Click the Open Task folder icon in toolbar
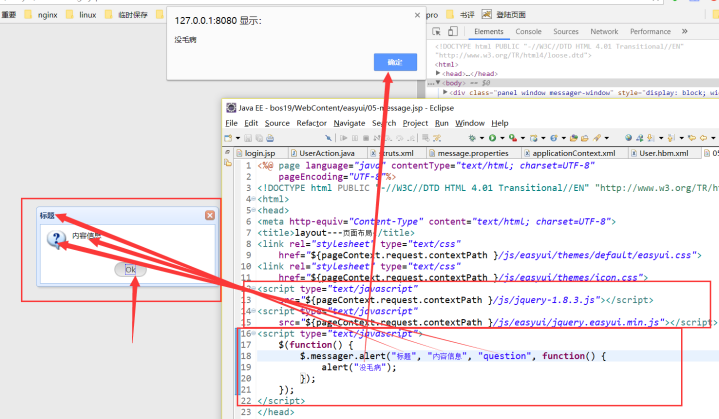Viewport: 719px width, 419px height. (x=585, y=138)
